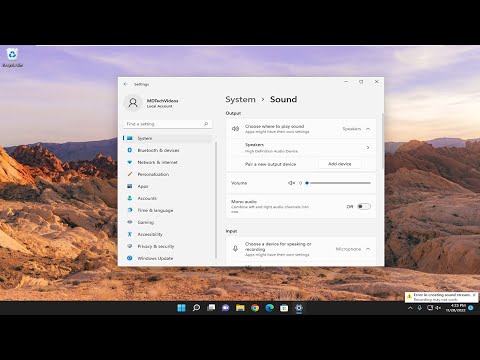The image size is (480, 360).
Task: Dismiss the sound stream error popup
Action: [474, 295]
